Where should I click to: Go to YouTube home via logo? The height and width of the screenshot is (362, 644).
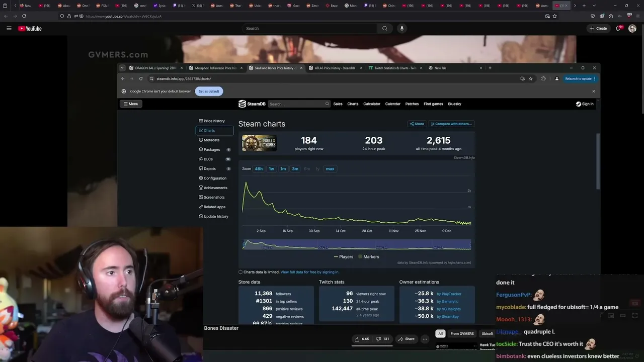[30, 29]
